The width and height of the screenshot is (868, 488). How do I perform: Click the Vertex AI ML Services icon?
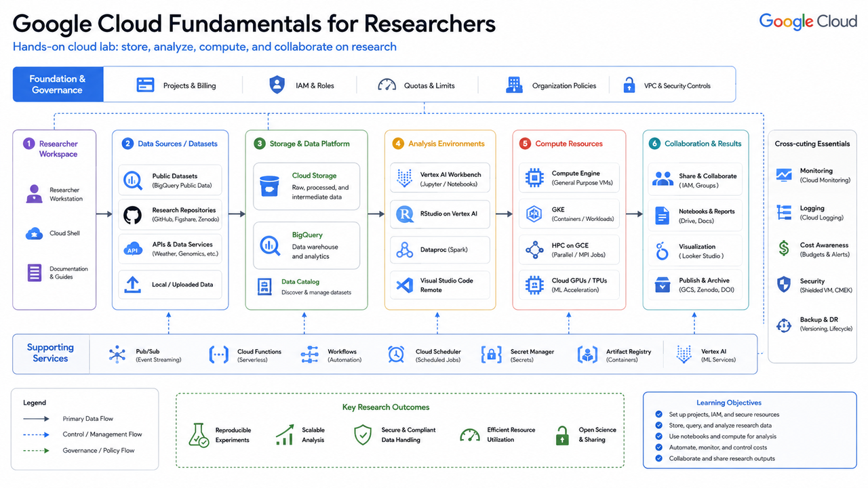[684, 354]
